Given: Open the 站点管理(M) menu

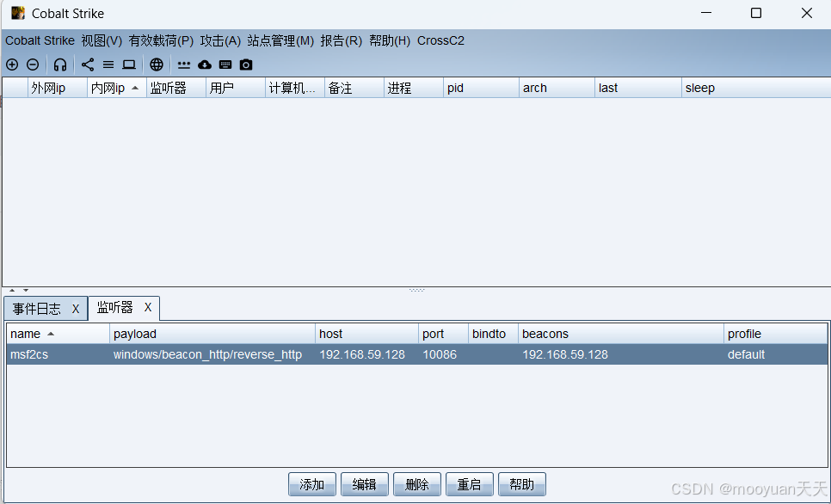Looking at the screenshot, I should (280, 40).
